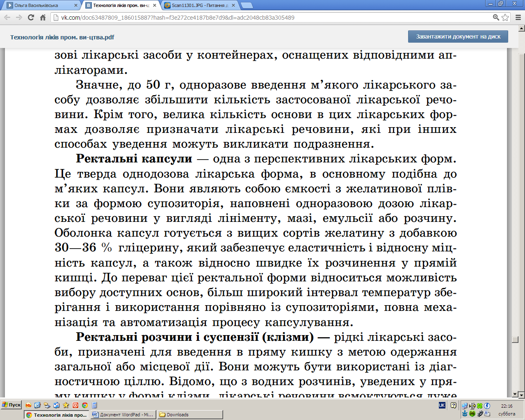Click the gear tray icon

pyautogui.click(x=480, y=413)
